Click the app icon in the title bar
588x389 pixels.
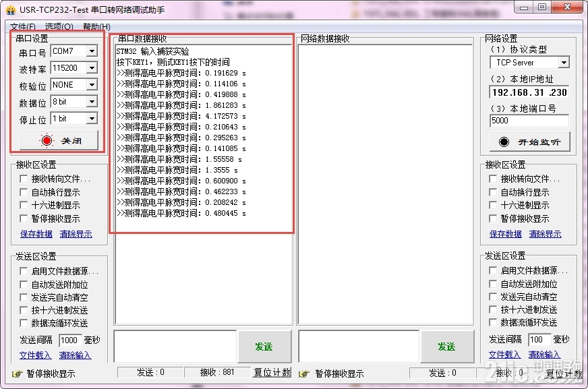coord(11,9)
